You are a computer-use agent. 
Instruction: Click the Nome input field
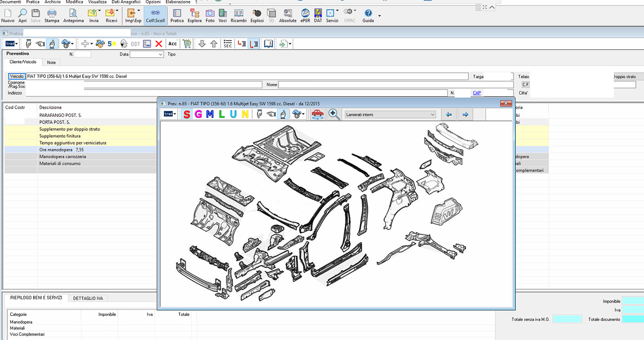(x=396, y=84)
